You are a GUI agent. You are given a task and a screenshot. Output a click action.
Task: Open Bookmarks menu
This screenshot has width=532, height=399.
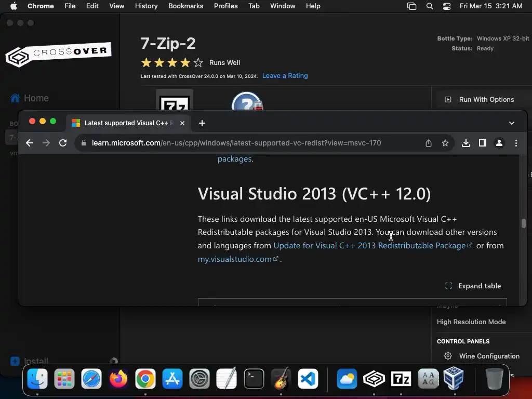[x=185, y=6]
